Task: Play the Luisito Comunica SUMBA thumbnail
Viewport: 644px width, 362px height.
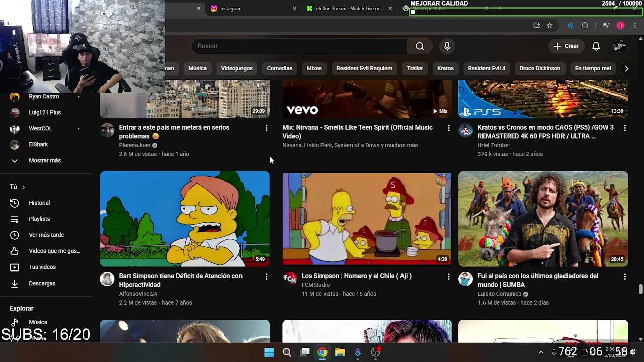Action: click(543, 219)
